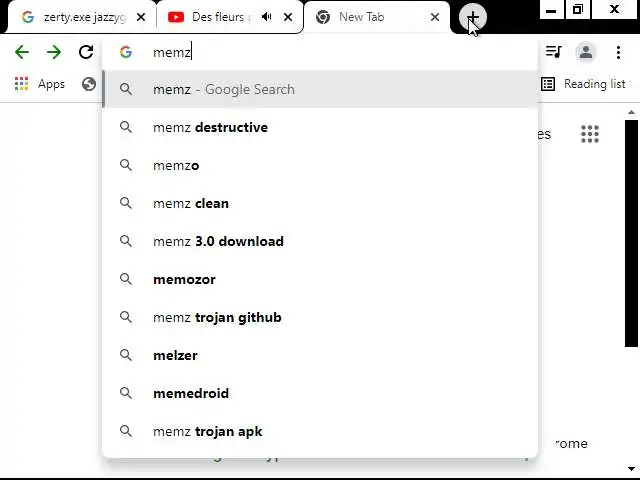The height and width of the screenshot is (480, 640).
Task: Click the forward navigation arrow
Action: [54, 52]
